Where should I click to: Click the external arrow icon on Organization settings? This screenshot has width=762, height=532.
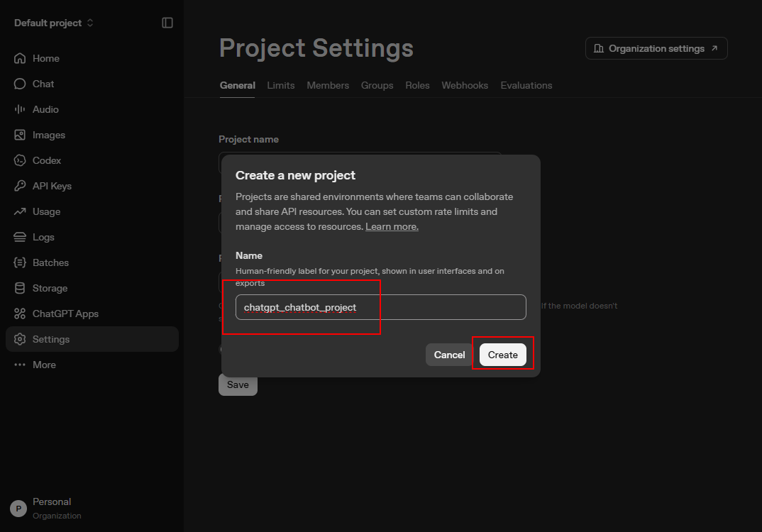click(x=714, y=48)
